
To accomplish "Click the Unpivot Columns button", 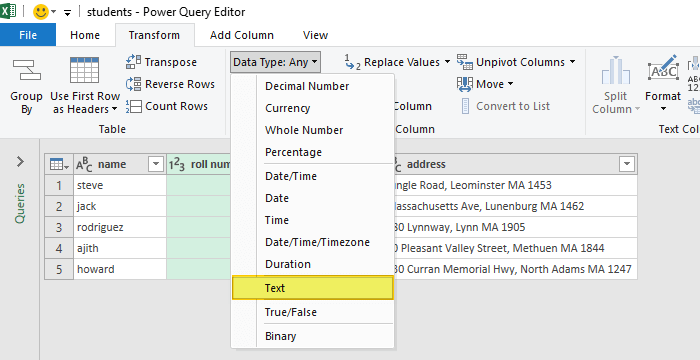I will [x=511, y=62].
